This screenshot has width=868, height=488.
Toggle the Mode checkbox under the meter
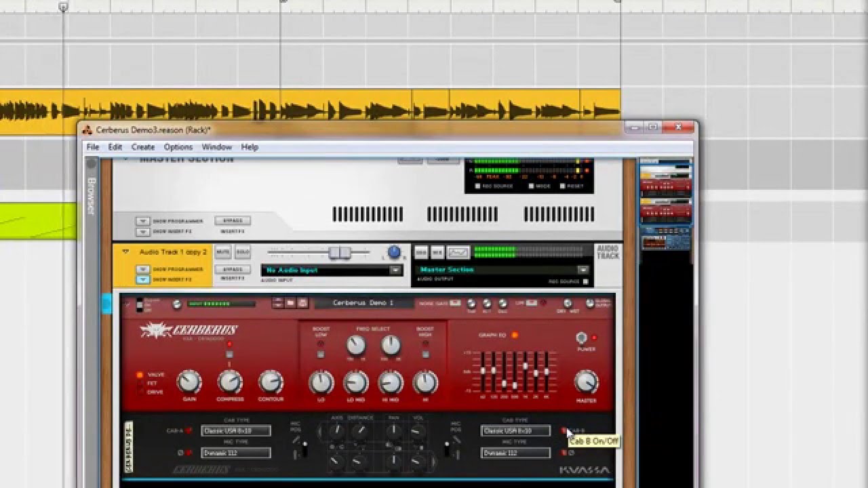click(531, 186)
